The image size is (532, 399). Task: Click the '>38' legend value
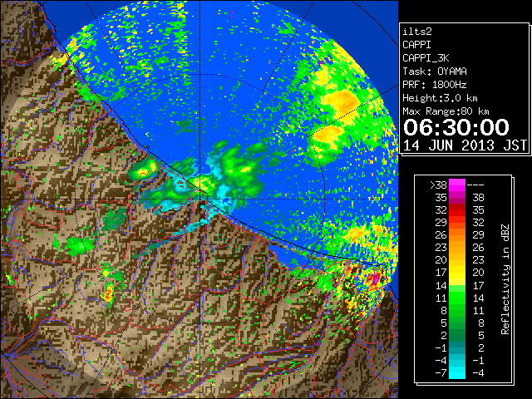tap(438, 185)
